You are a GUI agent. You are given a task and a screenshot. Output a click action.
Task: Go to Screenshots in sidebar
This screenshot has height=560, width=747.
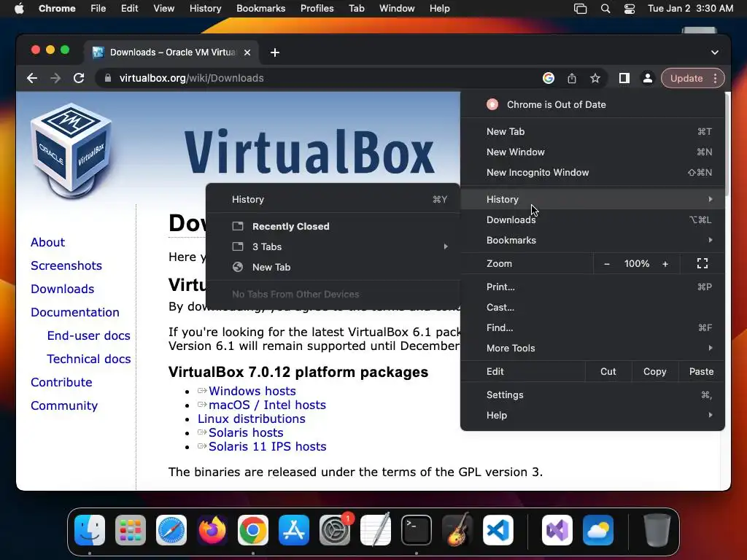(x=66, y=265)
